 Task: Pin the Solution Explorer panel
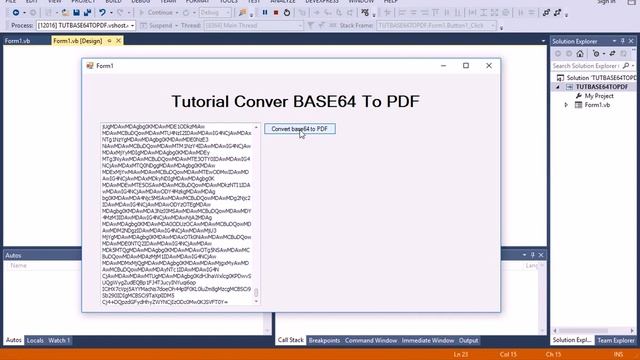622,41
